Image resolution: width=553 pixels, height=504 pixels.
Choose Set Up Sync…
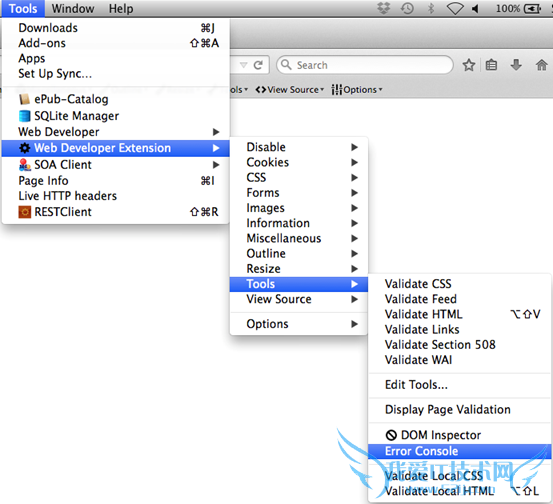tap(116, 73)
